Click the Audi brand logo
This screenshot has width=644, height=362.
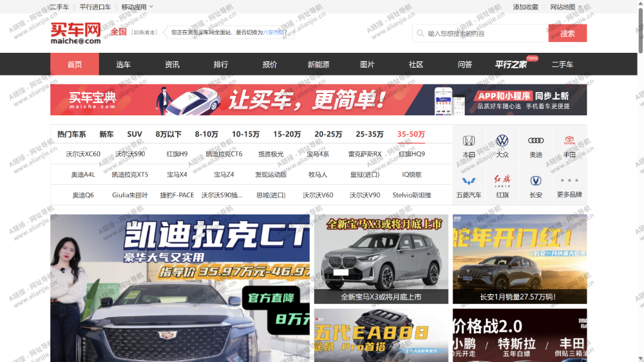(x=536, y=140)
